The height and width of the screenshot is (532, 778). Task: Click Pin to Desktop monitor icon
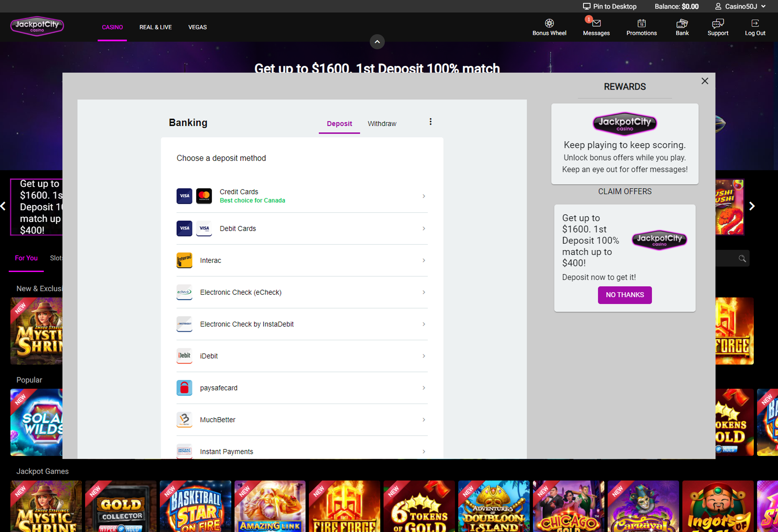tap(586, 6)
